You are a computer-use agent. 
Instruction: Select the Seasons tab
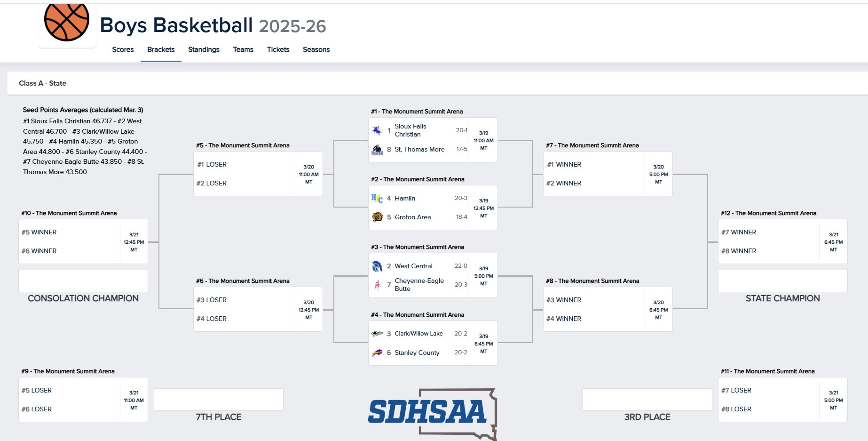[316, 49]
